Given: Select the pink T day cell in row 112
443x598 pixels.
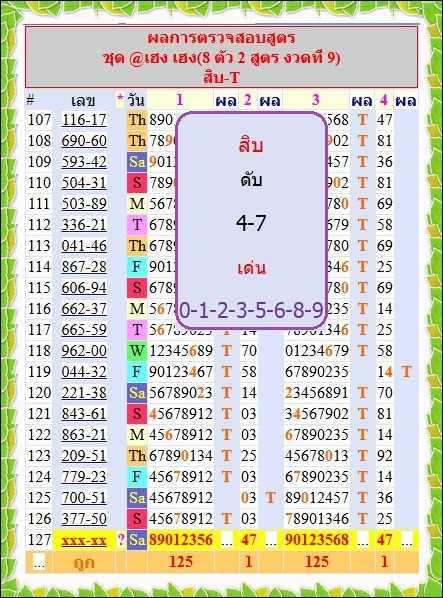Looking at the screenshot, I should 136,225.
